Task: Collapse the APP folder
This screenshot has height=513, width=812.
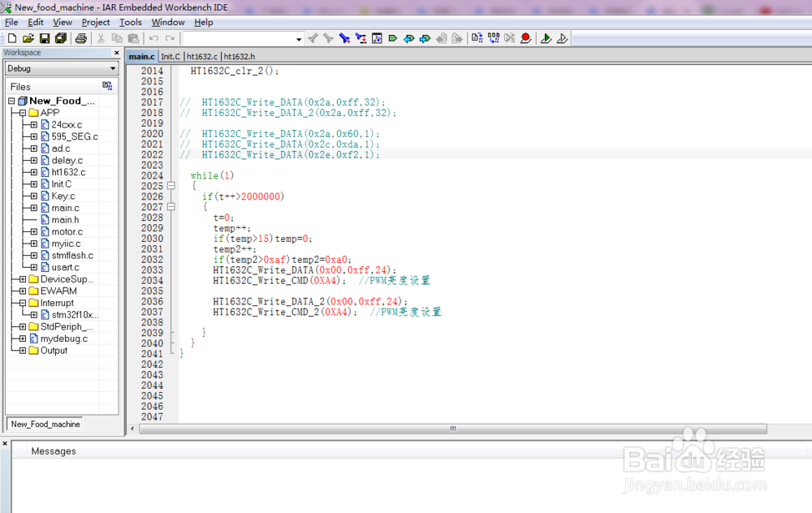Action: 22,113
